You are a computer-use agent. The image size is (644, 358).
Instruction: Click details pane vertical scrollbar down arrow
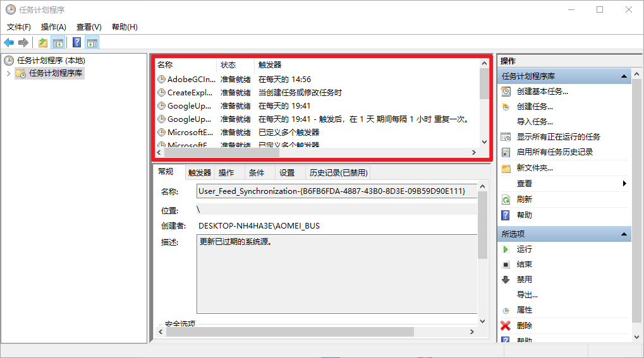point(483,321)
